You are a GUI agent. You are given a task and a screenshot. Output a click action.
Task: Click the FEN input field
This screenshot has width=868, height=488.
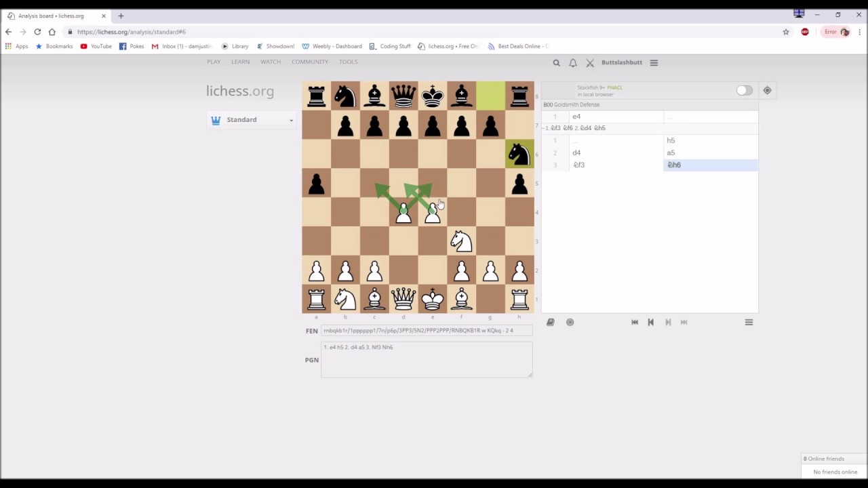[x=427, y=331]
